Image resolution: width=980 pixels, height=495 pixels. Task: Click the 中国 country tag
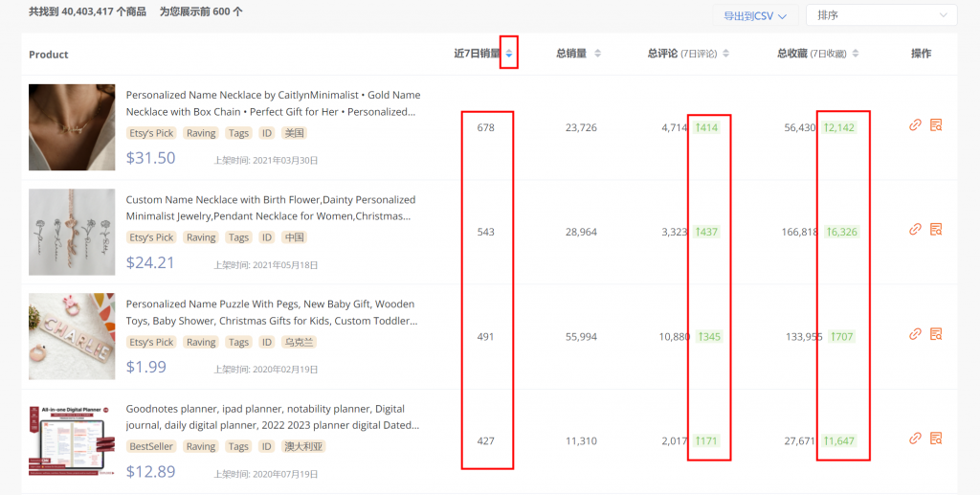(x=295, y=237)
